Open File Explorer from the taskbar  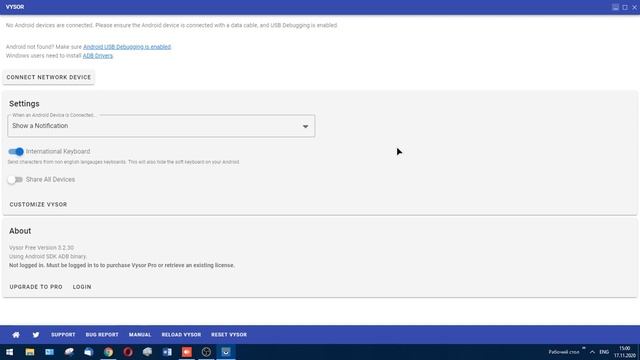tap(30, 352)
